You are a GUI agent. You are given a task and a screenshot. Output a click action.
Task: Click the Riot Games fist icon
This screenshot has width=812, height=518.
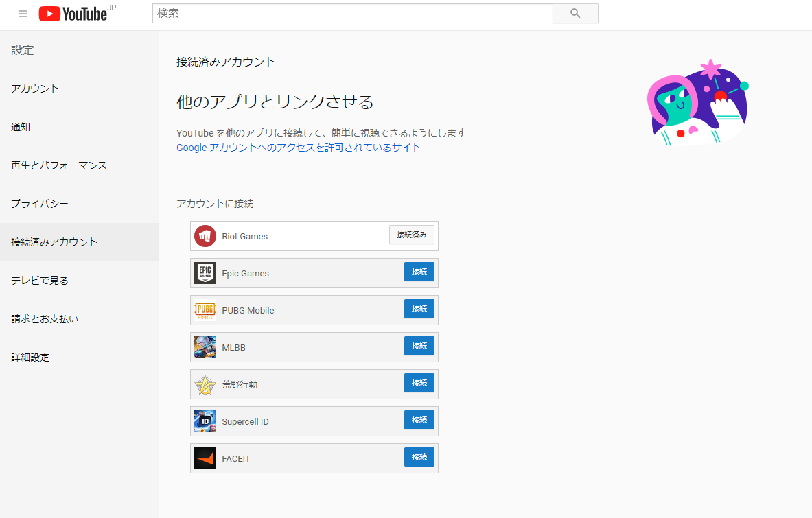(x=205, y=236)
